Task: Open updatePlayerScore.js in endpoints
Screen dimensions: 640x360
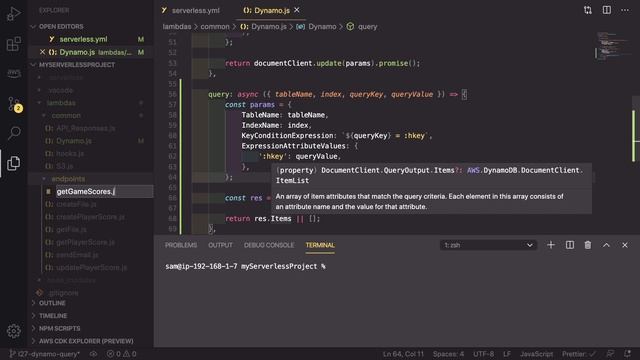Action: coord(91,267)
